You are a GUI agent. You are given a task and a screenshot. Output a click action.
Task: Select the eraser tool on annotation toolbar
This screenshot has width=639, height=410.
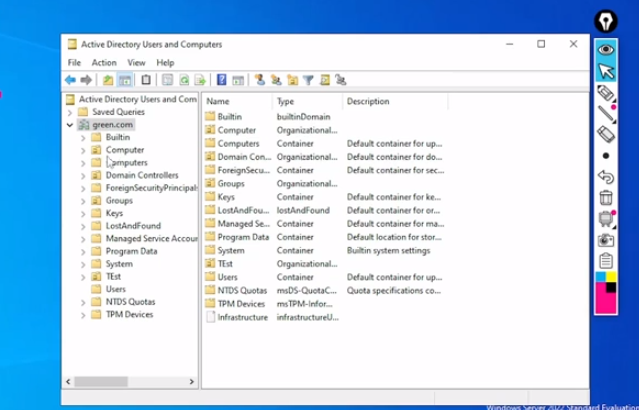[x=606, y=134]
